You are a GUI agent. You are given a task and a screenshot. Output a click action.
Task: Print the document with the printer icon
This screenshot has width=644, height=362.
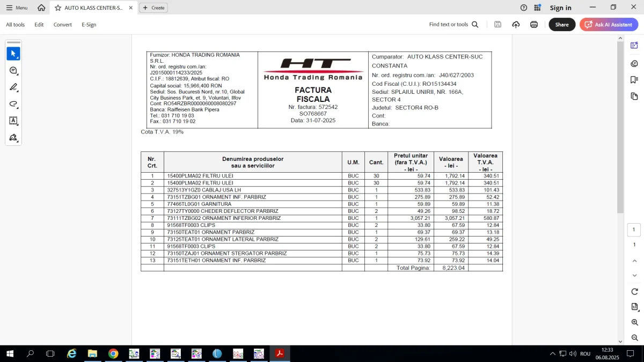[x=534, y=25]
